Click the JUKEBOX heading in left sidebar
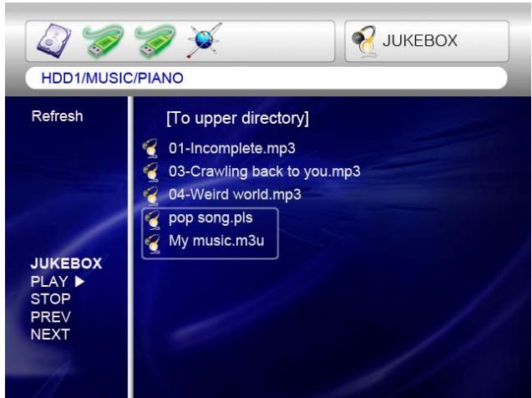532x398 pixels. 59,264
